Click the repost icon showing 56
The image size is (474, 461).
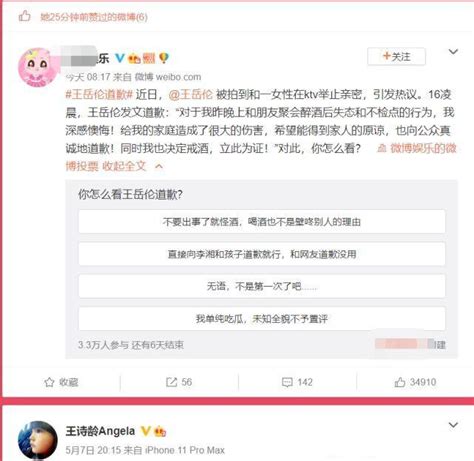pyautogui.click(x=171, y=382)
